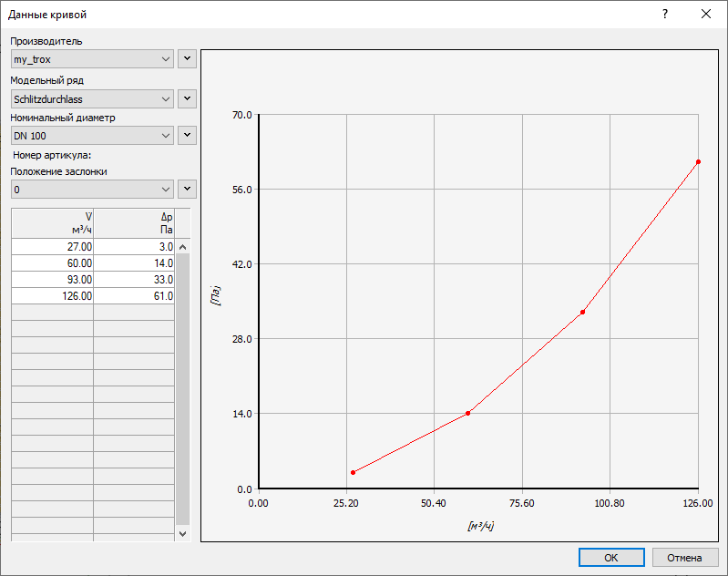Click the [м³/ч] axis title
Image resolution: width=728 pixels, height=576 pixels.
480,526
